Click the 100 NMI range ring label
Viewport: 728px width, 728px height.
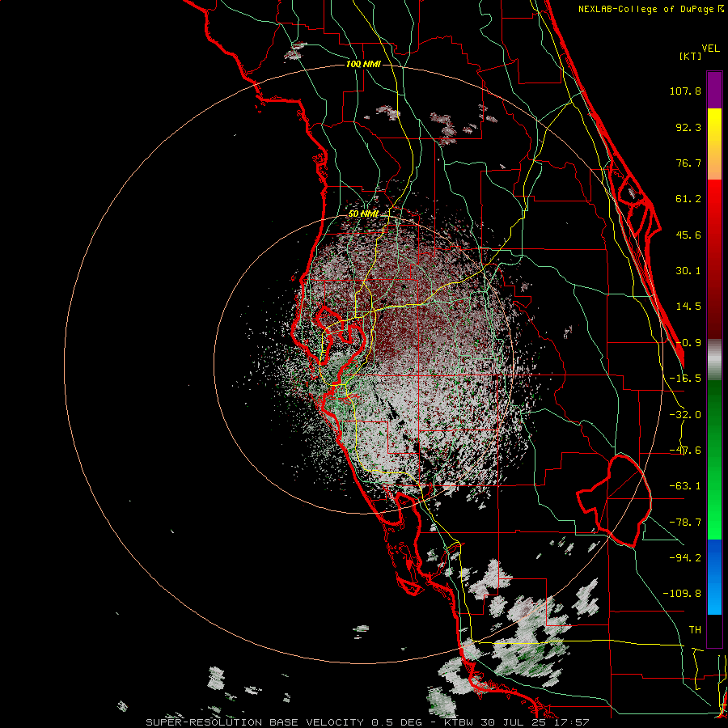[x=363, y=64]
